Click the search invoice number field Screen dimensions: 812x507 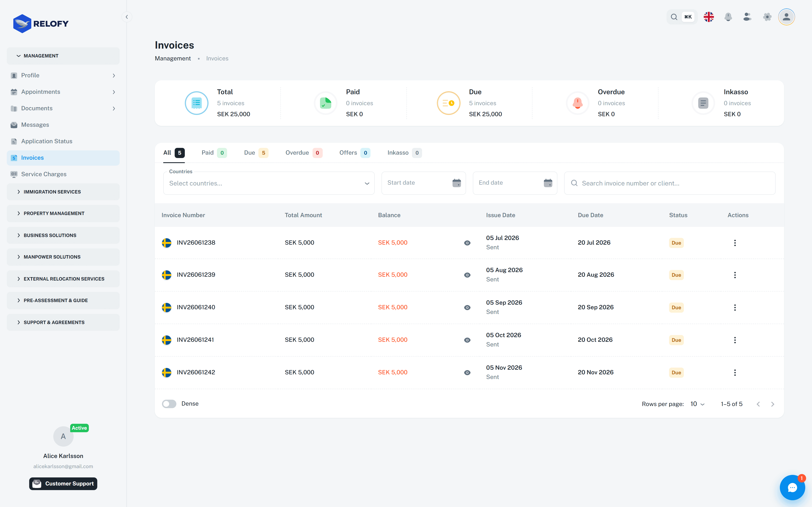pos(670,183)
